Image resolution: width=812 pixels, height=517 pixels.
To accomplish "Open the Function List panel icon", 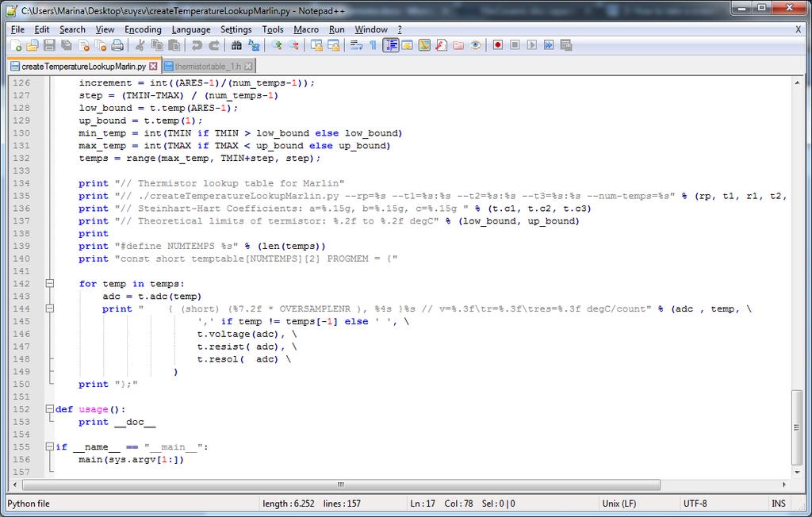I will point(441,45).
